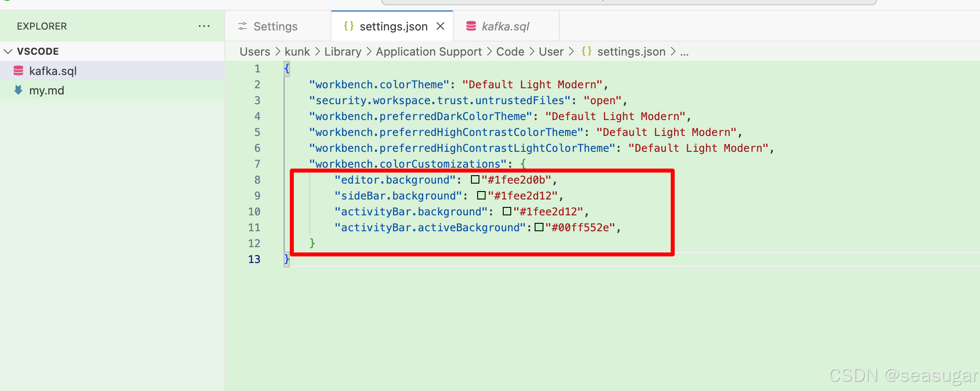Click the "#00ff552e" color value
The image size is (980, 391).
pyautogui.click(x=580, y=228)
